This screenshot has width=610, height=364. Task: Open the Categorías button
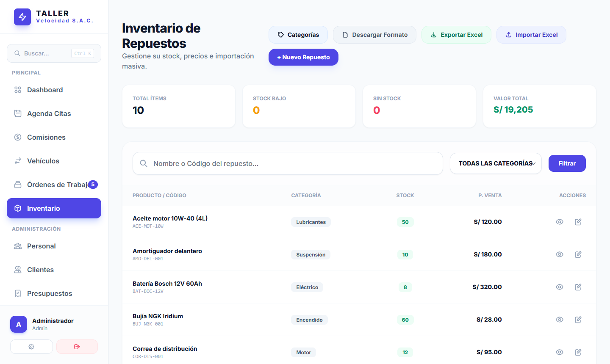click(x=298, y=35)
